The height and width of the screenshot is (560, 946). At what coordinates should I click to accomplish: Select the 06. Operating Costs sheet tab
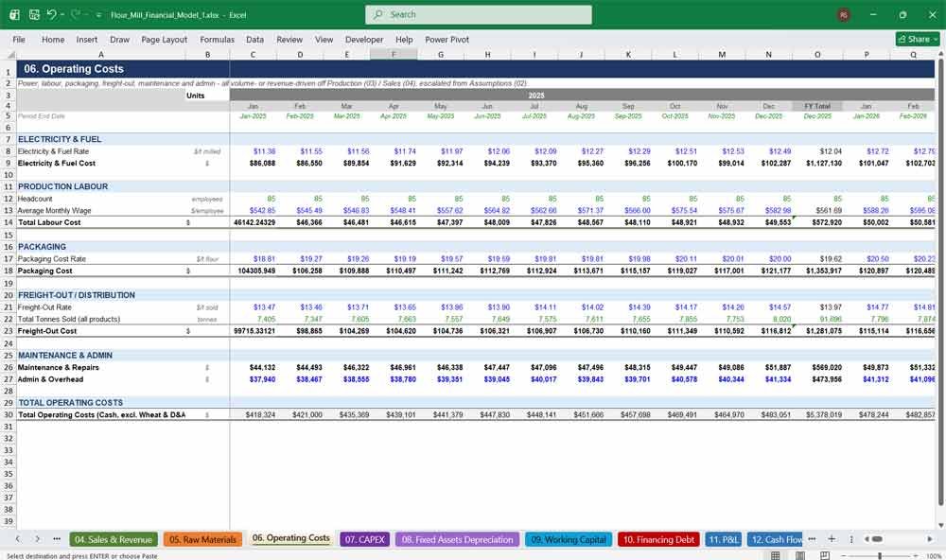tap(290, 538)
